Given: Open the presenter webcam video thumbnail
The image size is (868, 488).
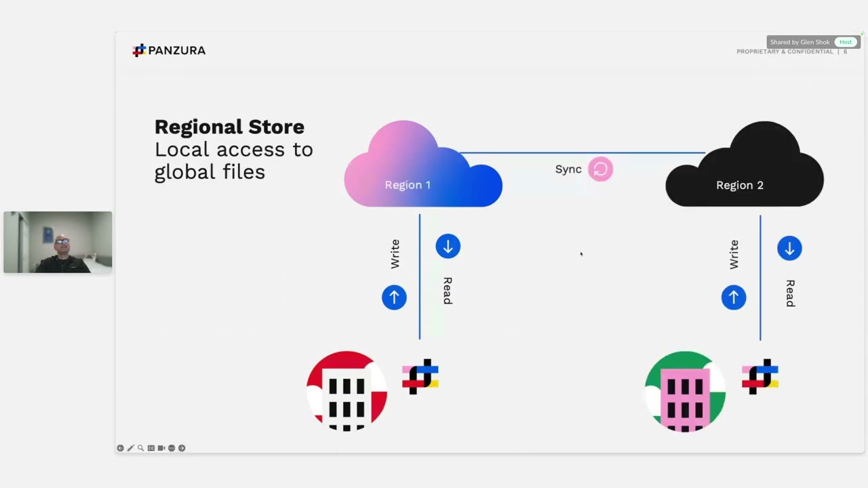Looking at the screenshot, I should coord(58,242).
